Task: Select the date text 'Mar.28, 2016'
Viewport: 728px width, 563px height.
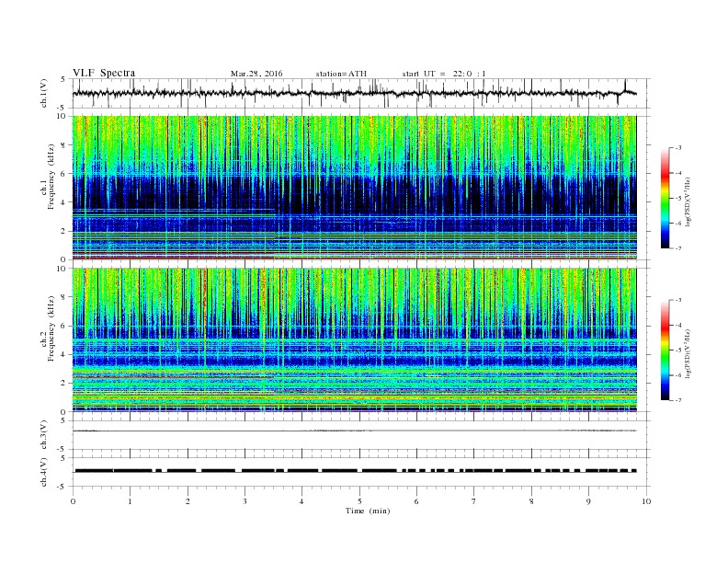Action: (256, 74)
